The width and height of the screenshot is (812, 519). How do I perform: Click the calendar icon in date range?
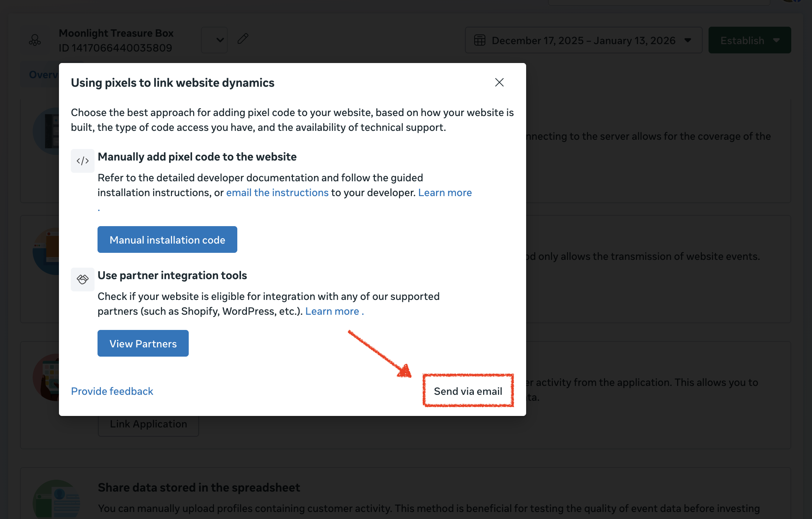[x=480, y=40]
